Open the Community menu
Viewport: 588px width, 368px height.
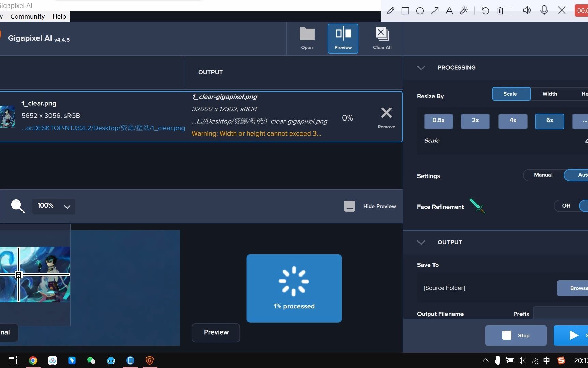point(28,16)
